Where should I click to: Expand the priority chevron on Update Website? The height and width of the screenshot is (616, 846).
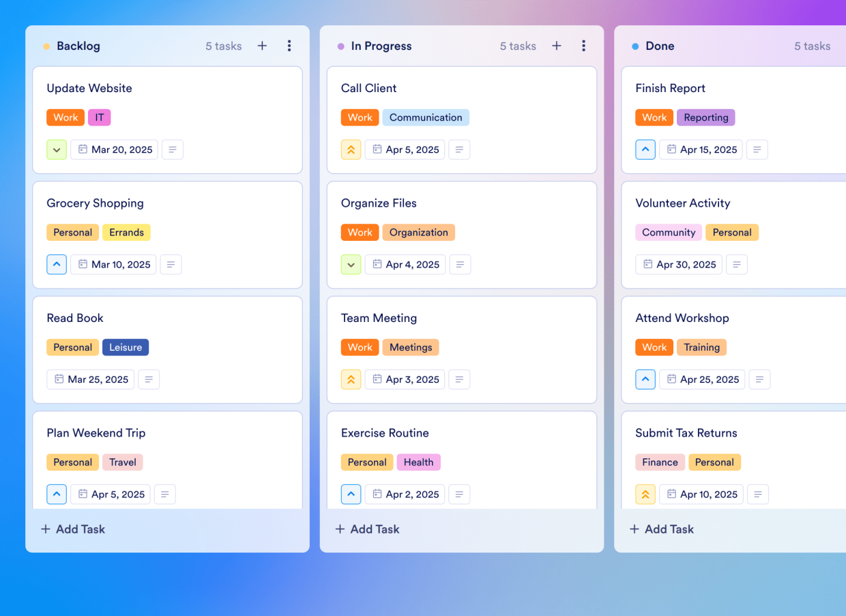click(x=57, y=149)
